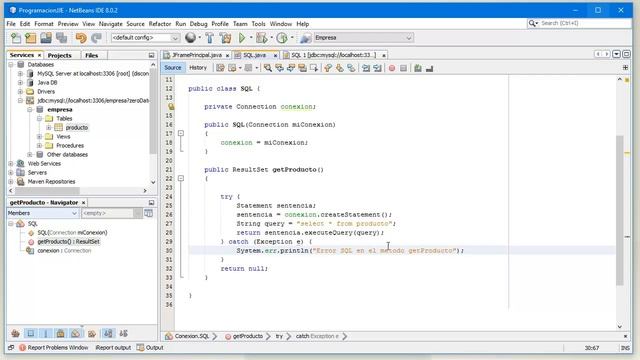Click the Comment icon in editor toolbar
The width and height of the screenshot is (640, 360).
(418, 68)
